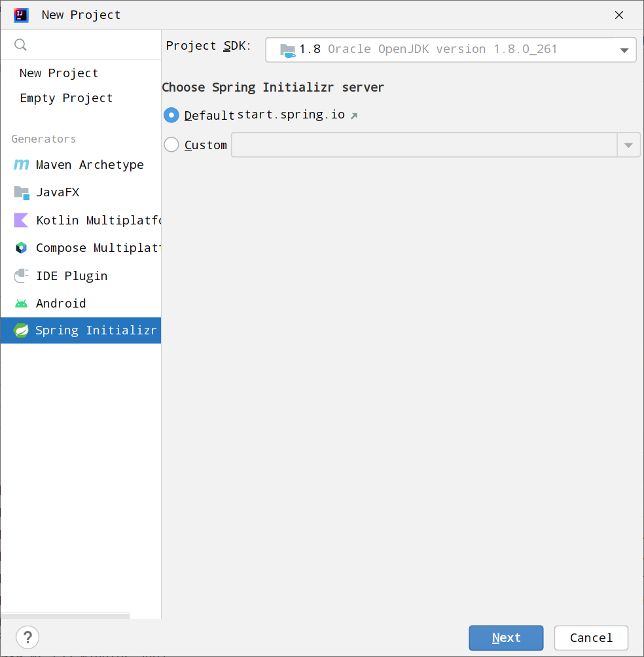Click the search magnifier icon
Image resolution: width=644 pixels, height=657 pixels.
click(20, 45)
